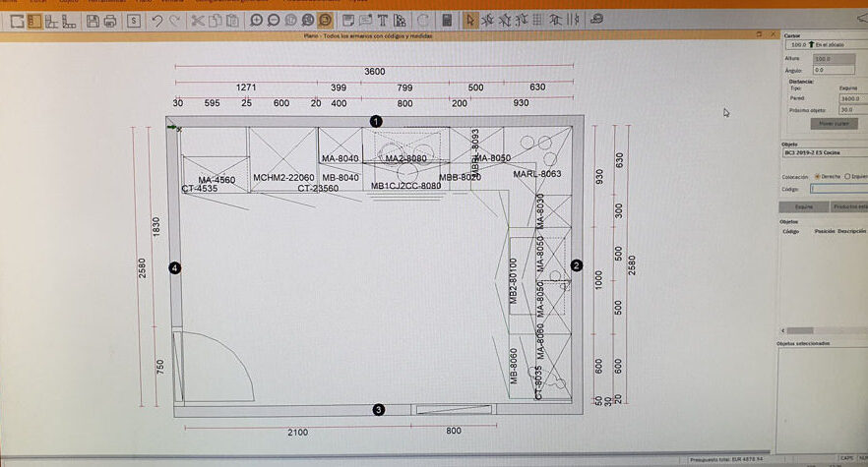The image size is (868, 467).
Task: Click the third snap star icon
Action: [521, 21]
